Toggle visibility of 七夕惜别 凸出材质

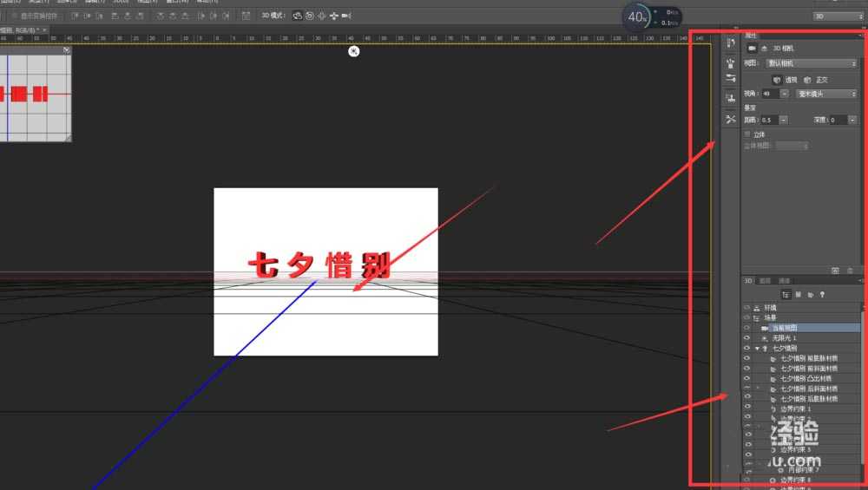746,379
